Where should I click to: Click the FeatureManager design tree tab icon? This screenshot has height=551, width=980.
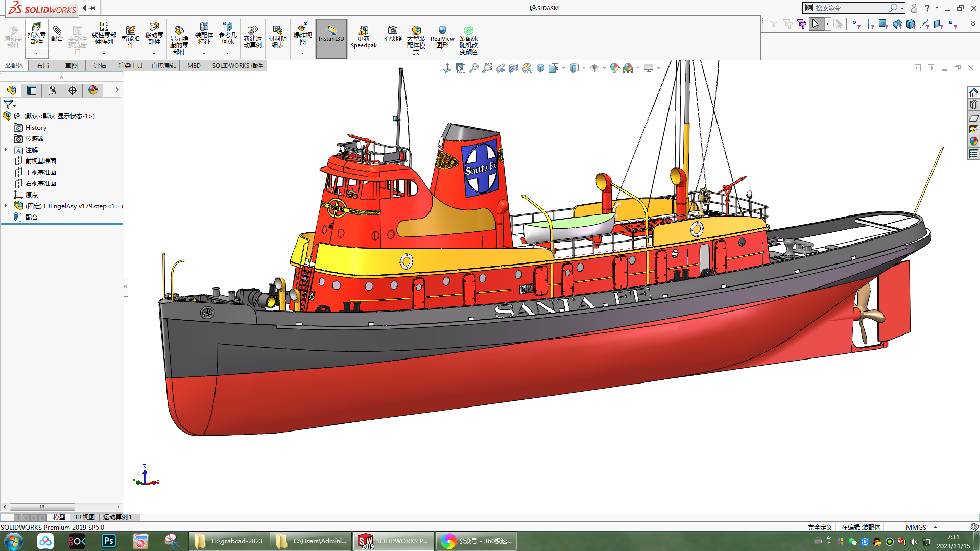[x=11, y=90]
